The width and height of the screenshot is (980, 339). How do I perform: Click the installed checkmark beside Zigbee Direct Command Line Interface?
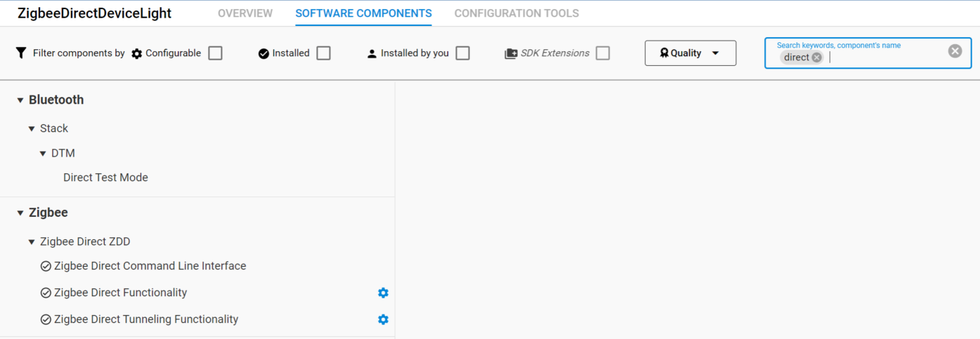coord(46,267)
